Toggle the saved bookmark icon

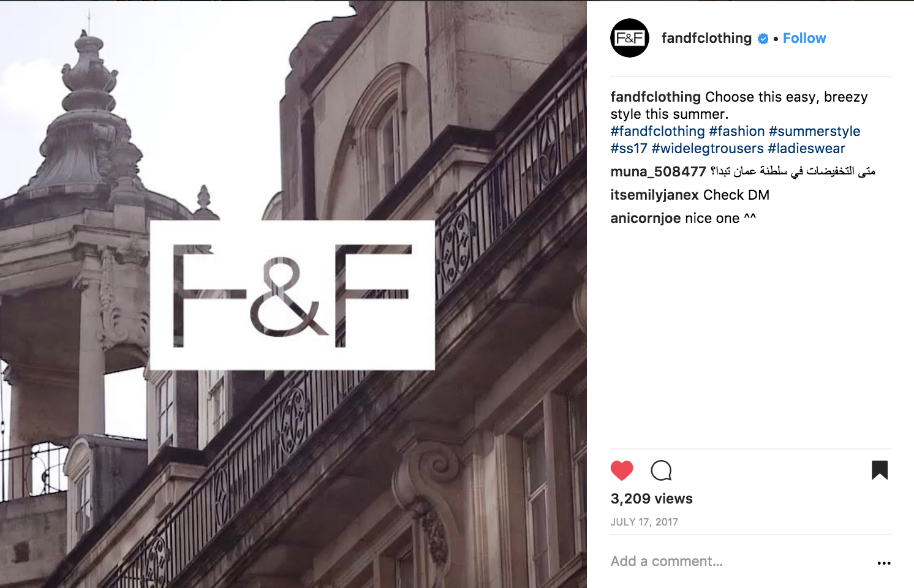click(880, 470)
